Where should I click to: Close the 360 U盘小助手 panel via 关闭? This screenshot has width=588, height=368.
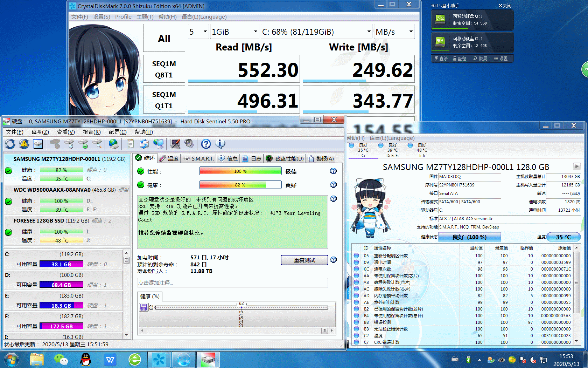pos(505,6)
